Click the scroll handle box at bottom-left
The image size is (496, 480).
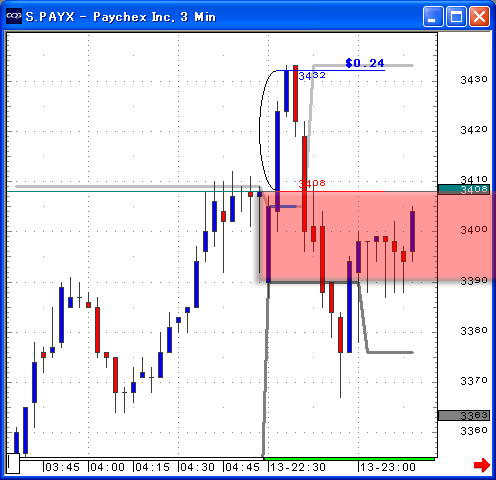[13, 463]
